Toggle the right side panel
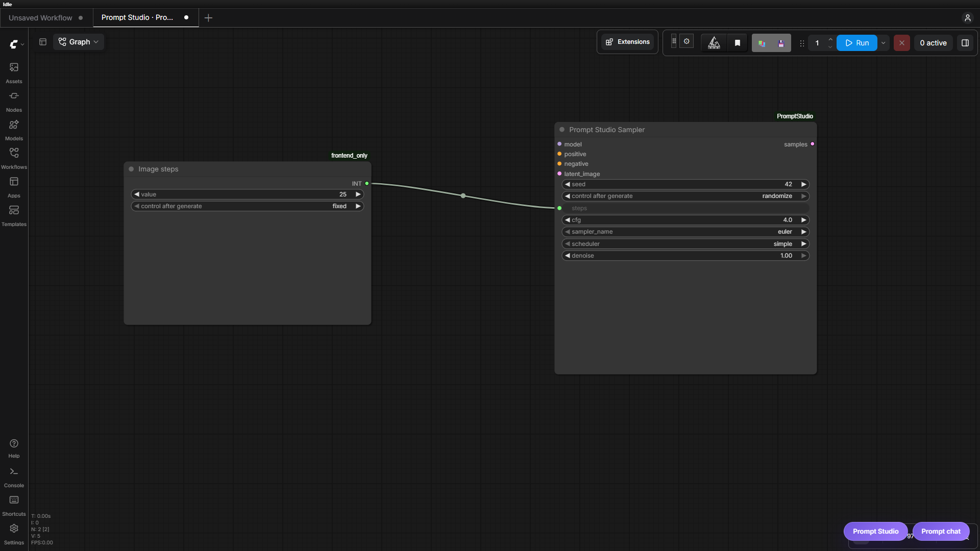Viewport: 980px width, 551px height. pyautogui.click(x=965, y=43)
